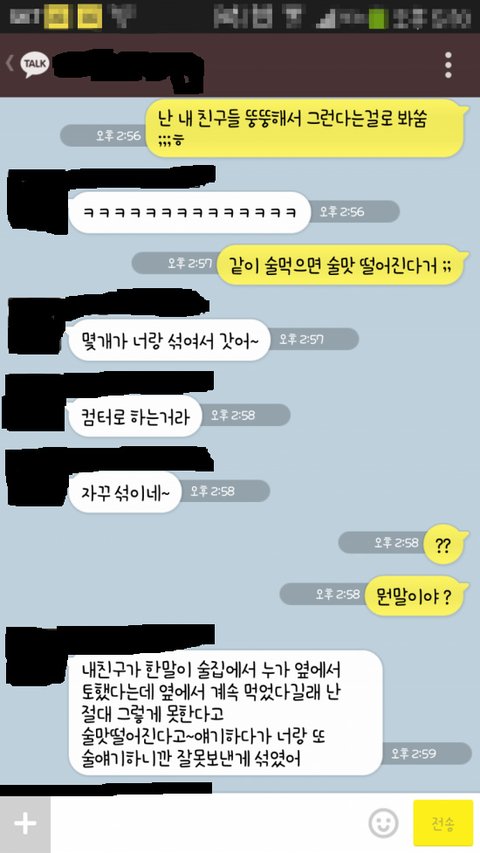This screenshot has height=853, width=480.
Task: Tap the yellow 전송 send button
Action: [443, 824]
